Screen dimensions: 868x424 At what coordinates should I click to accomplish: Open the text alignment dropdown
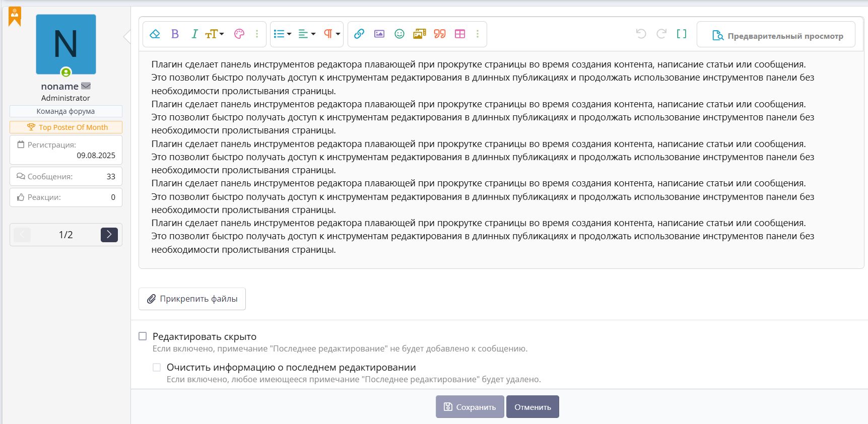pos(307,34)
